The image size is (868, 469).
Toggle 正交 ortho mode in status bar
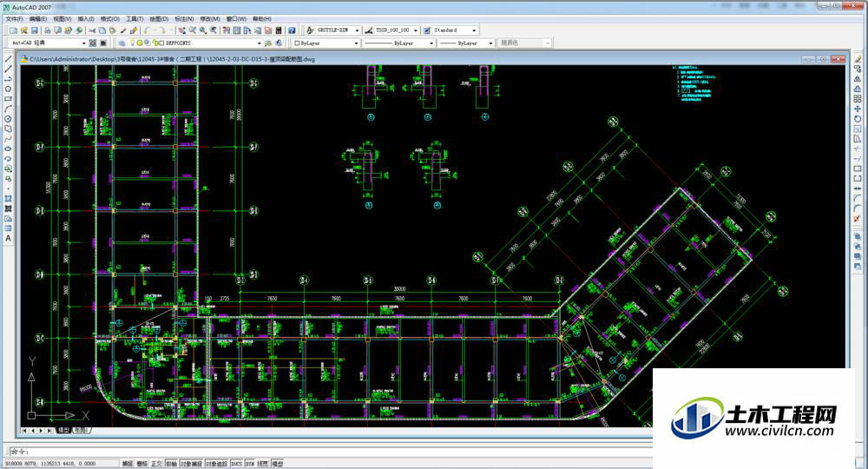pyautogui.click(x=156, y=464)
